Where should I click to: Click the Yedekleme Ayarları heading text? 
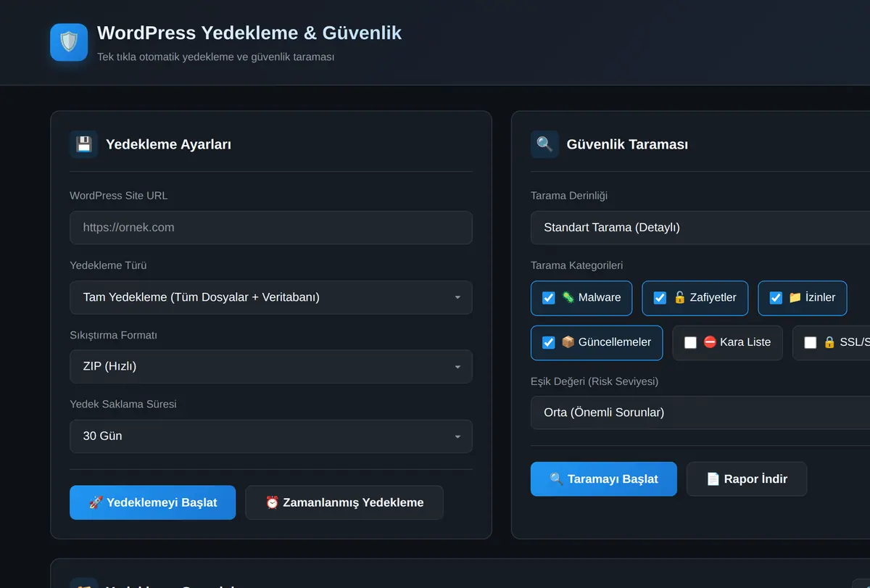[x=169, y=144]
